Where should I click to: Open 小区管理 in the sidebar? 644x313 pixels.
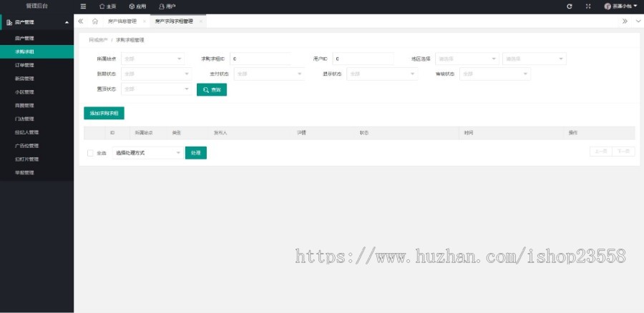[37, 92]
